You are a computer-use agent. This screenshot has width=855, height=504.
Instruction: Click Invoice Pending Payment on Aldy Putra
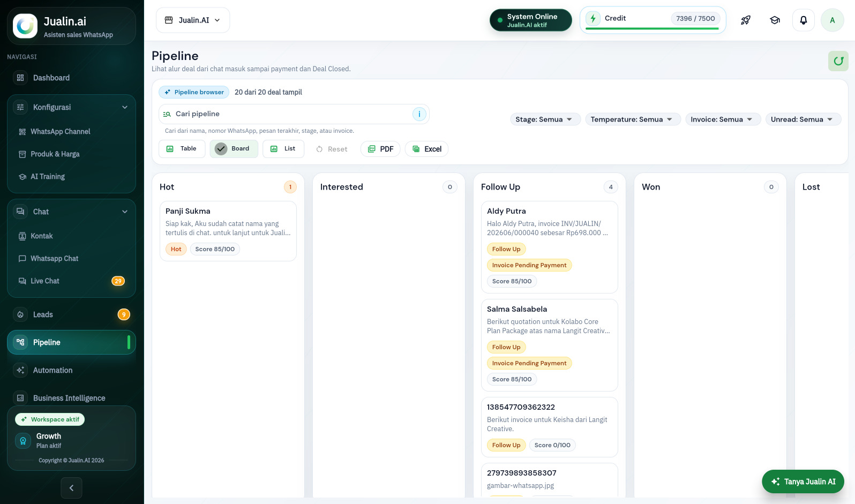coord(529,265)
